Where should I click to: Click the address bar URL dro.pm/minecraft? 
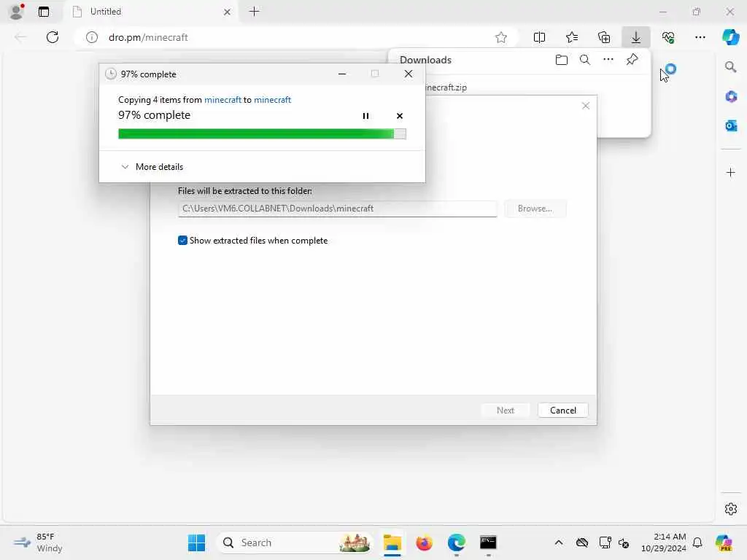(x=148, y=37)
